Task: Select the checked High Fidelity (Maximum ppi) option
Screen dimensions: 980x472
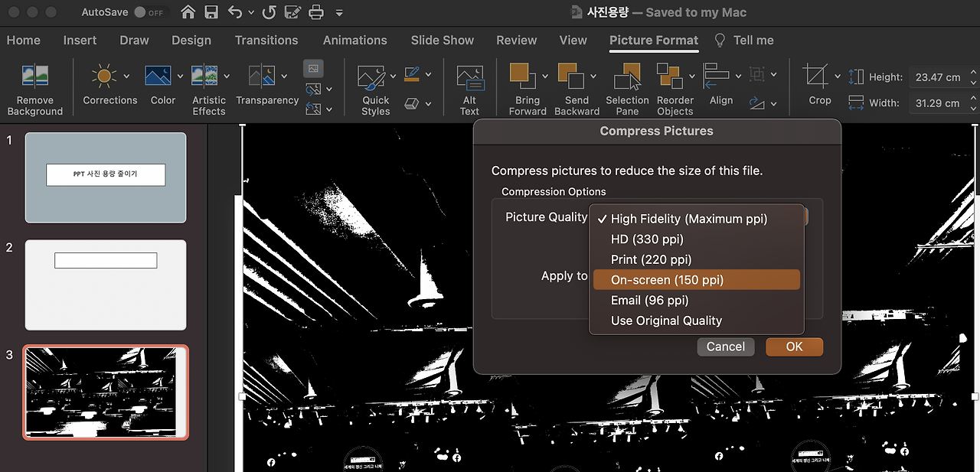Action: tap(697, 219)
